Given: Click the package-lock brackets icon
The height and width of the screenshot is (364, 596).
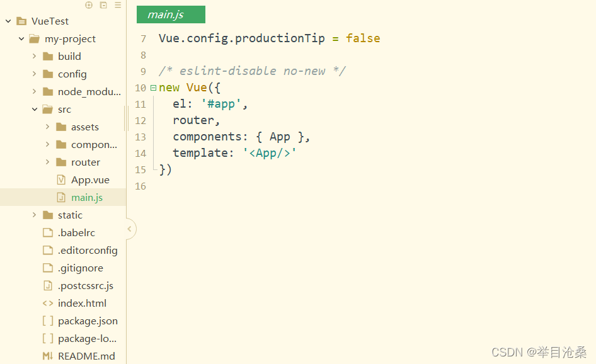Looking at the screenshot, I should 48,338.
